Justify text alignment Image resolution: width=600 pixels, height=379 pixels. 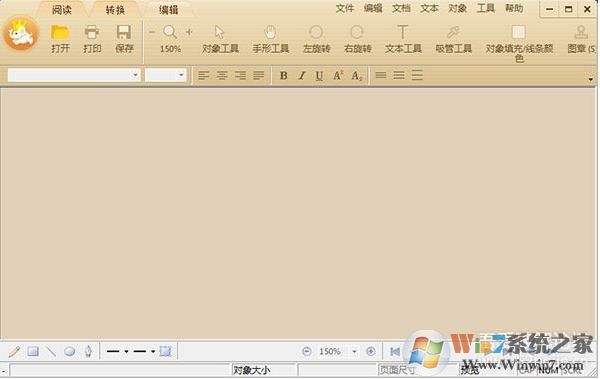coord(259,75)
